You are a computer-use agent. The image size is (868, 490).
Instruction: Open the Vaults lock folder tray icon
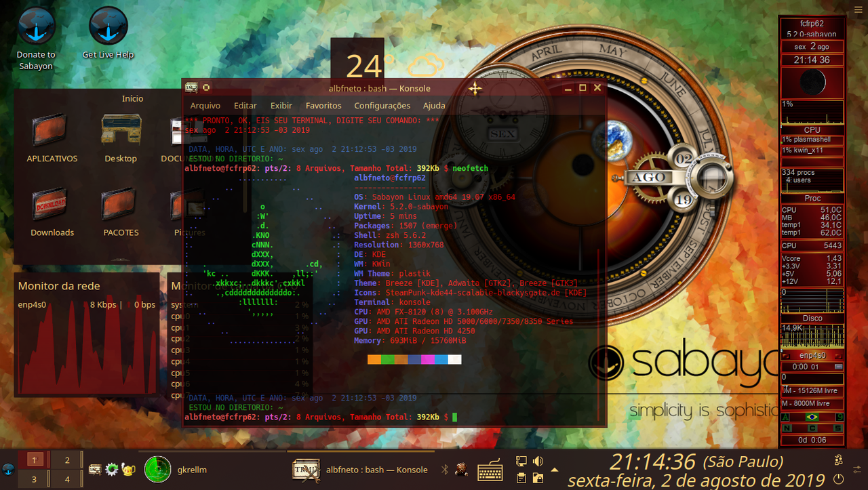(538, 478)
